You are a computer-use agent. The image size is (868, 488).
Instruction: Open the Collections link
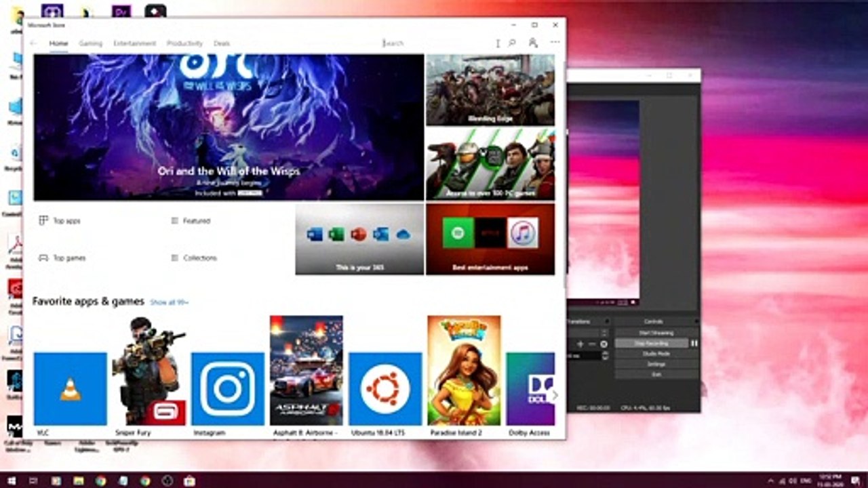(194, 258)
